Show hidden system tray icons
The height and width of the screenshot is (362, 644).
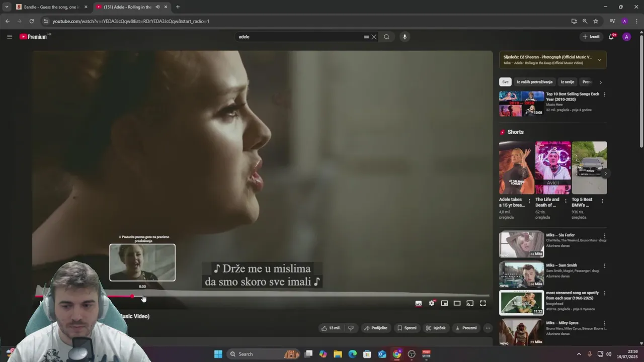click(579, 354)
